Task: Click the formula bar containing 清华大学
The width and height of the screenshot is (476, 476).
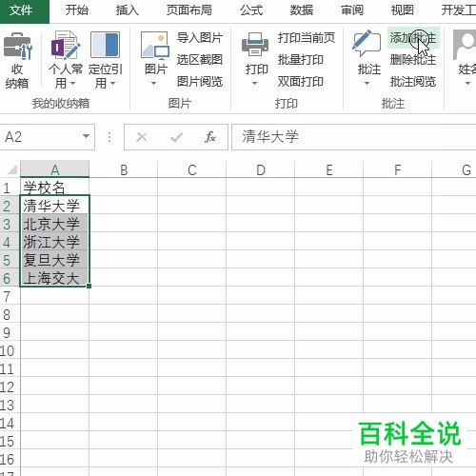Action: [x=354, y=137]
